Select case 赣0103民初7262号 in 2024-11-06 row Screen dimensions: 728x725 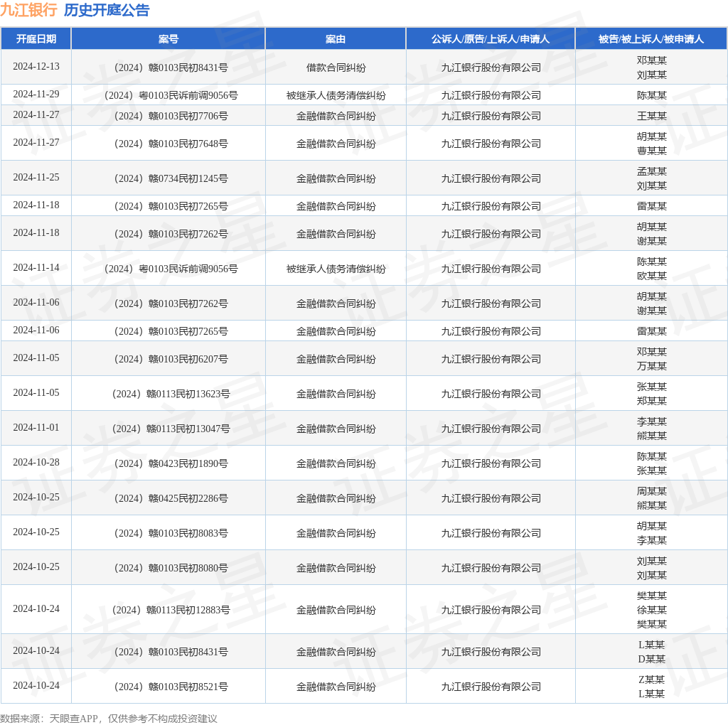click(x=171, y=304)
